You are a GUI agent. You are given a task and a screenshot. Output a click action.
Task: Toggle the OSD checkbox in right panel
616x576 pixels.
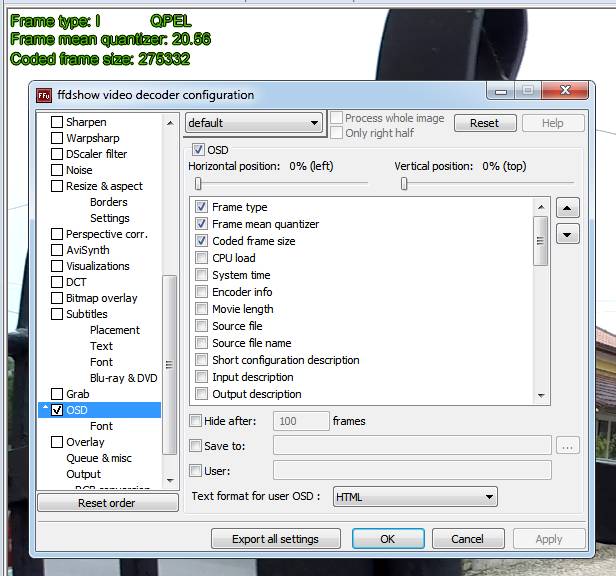tap(198, 150)
